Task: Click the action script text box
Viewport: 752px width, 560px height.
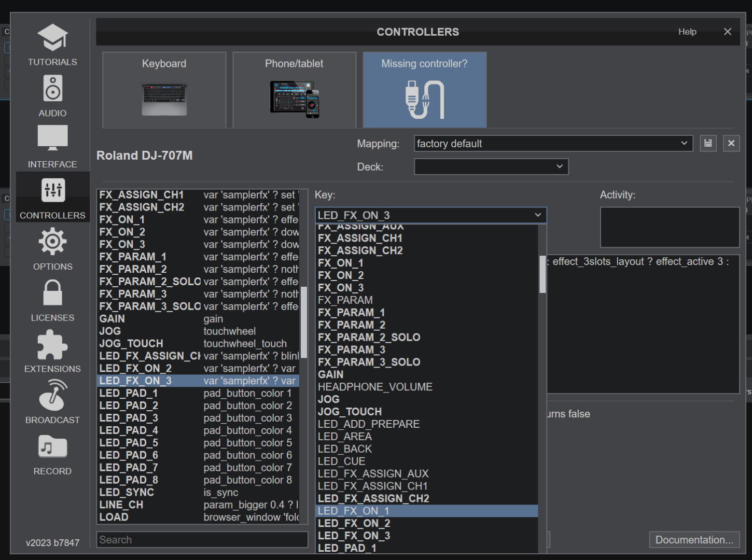Action: 643,324
